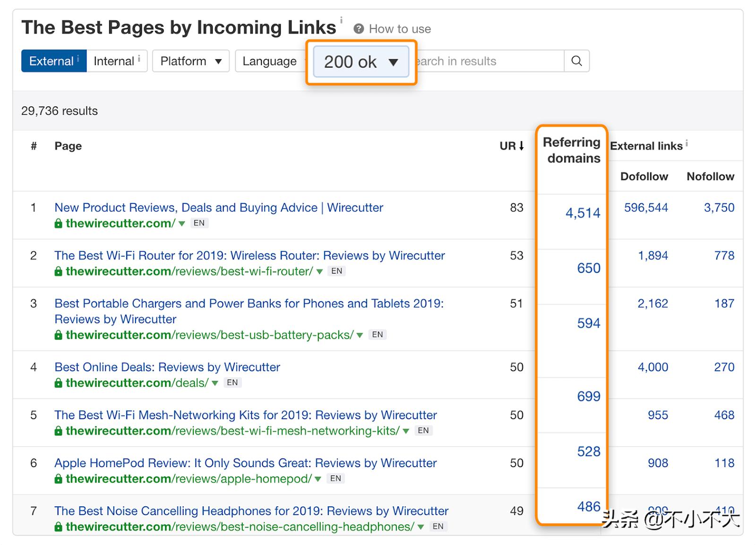Click the info icon after the page title
This screenshot has width=756, height=545.
click(341, 20)
